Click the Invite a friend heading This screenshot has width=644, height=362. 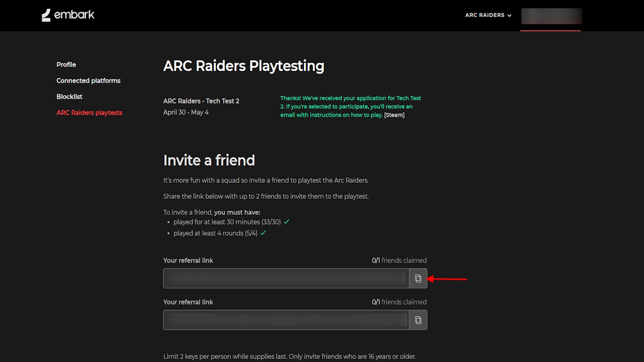tap(209, 160)
